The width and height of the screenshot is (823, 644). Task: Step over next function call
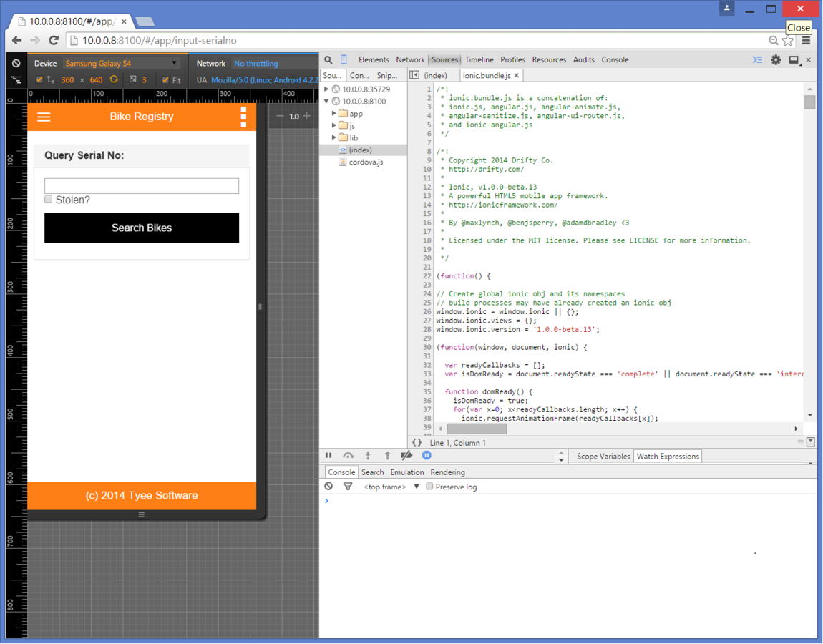click(x=349, y=455)
